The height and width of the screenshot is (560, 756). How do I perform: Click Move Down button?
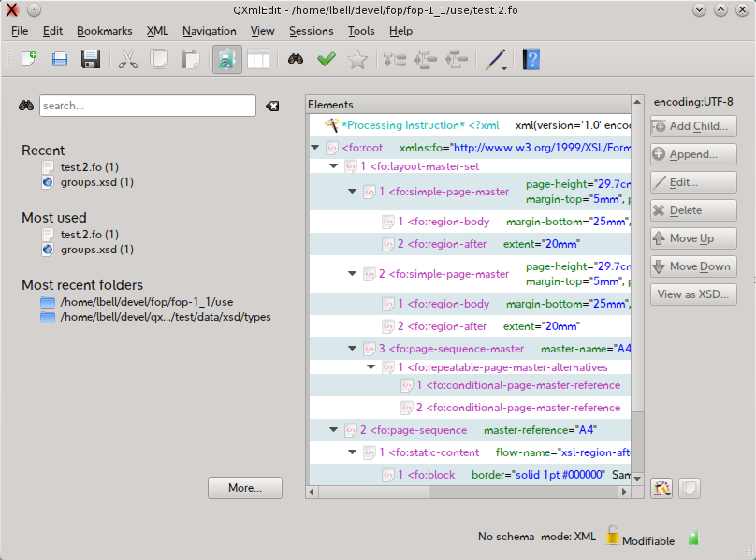[x=693, y=266]
